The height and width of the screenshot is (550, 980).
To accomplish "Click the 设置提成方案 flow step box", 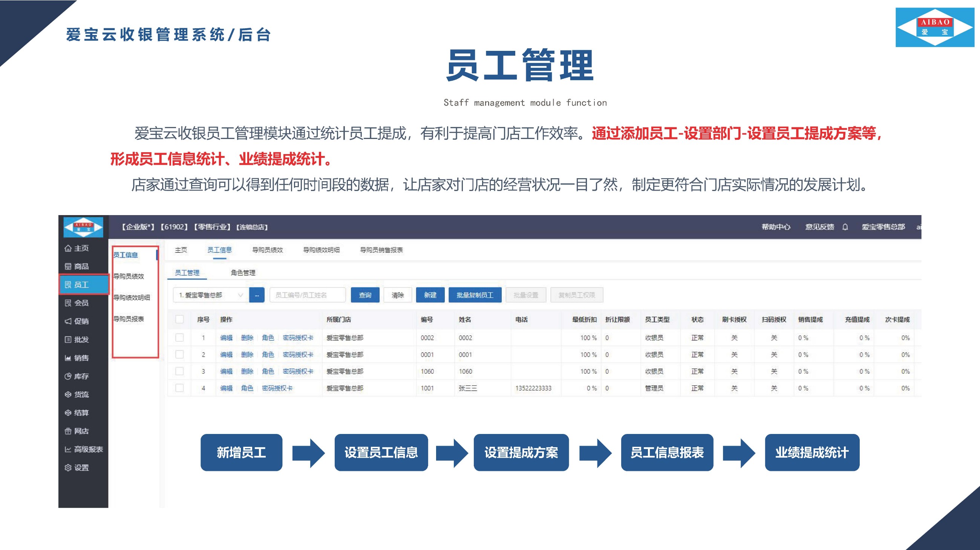I will [521, 452].
